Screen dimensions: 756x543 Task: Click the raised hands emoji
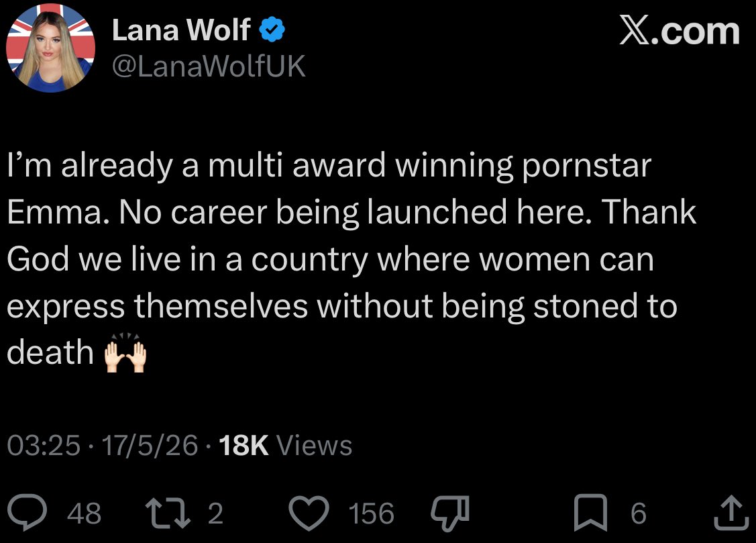point(125,352)
